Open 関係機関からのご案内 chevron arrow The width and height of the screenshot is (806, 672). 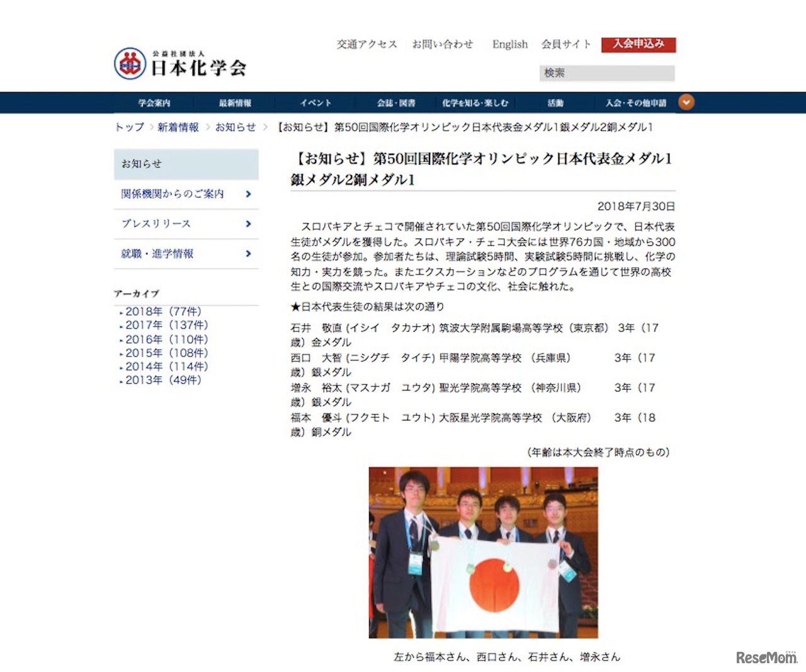coord(248,194)
